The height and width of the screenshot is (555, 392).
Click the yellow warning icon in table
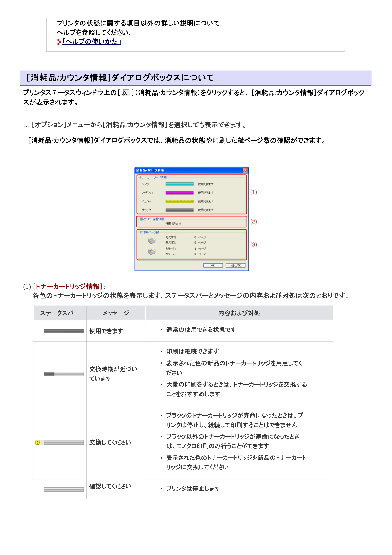(x=37, y=442)
